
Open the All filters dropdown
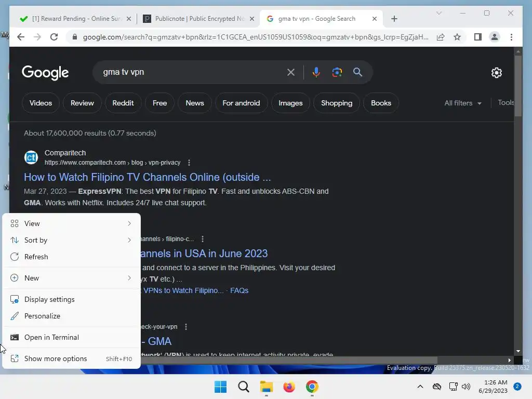[x=463, y=103]
